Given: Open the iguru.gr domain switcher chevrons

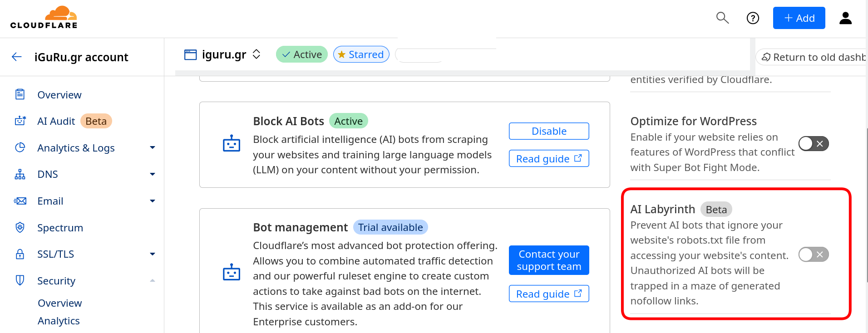Looking at the screenshot, I should pyautogui.click(x=256, y=54).
